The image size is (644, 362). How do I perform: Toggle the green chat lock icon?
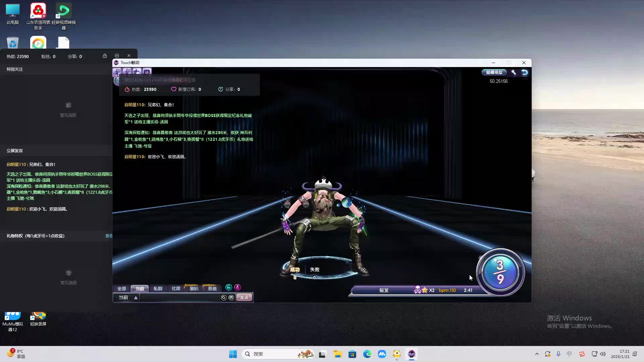[229, 288]
